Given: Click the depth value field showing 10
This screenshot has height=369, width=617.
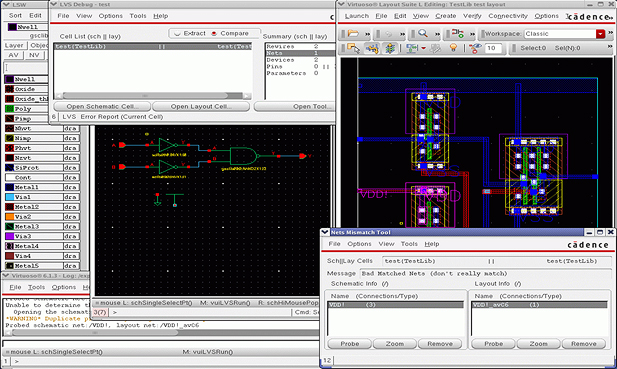Looking at the screenshot, I should (x=493, y=48).
